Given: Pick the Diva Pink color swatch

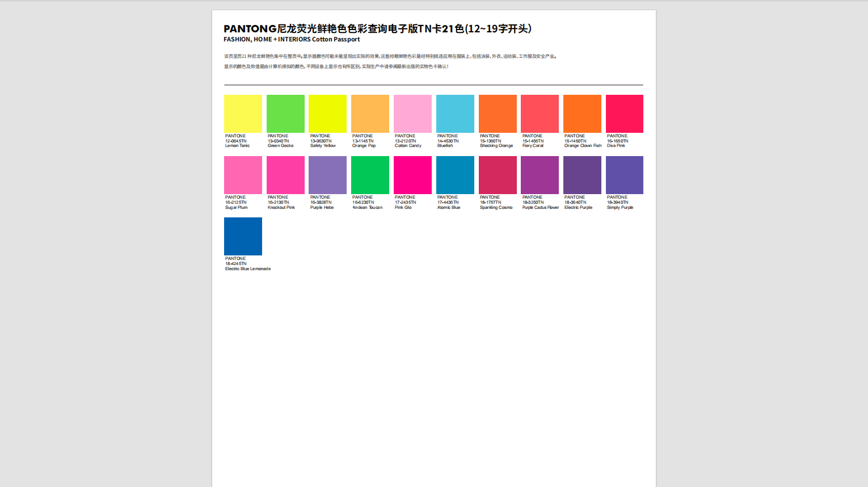Looking at the screenshot, I should click(625, 114).
